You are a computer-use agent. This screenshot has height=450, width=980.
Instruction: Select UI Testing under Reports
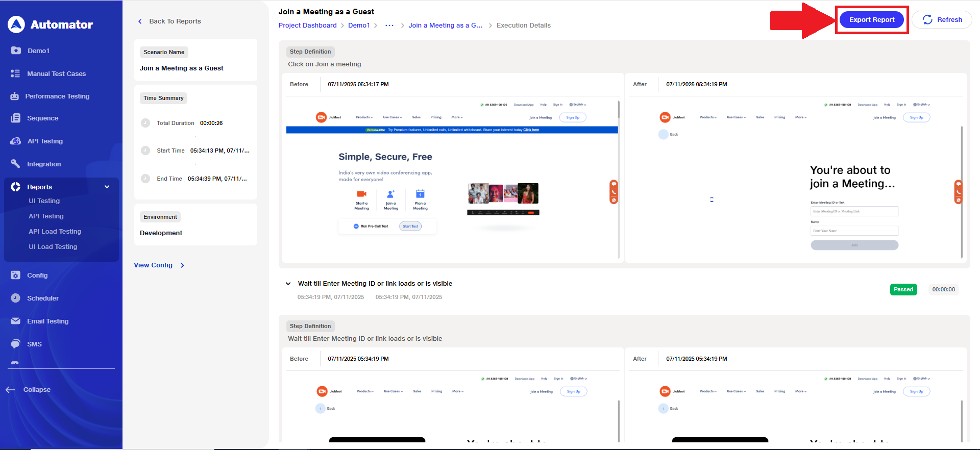click(44, 201)
